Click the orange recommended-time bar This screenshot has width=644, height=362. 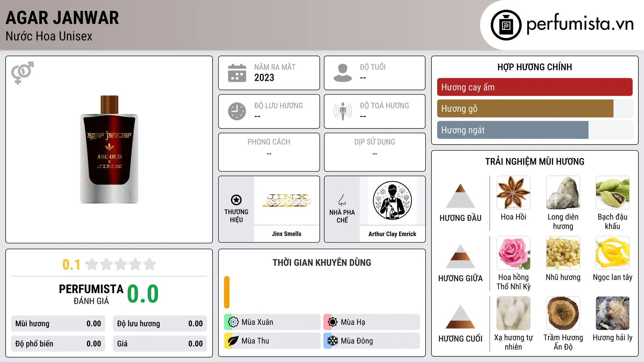coord(227,292)
